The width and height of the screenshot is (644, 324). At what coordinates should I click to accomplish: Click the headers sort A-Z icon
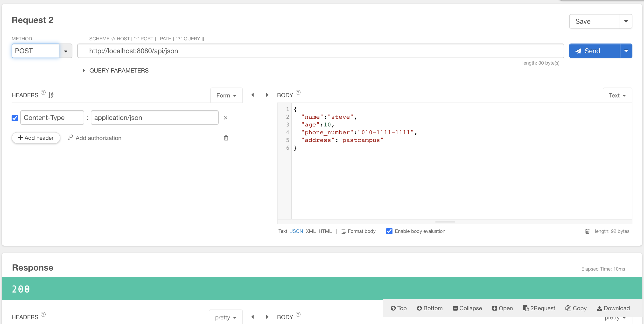click(51, 95)
